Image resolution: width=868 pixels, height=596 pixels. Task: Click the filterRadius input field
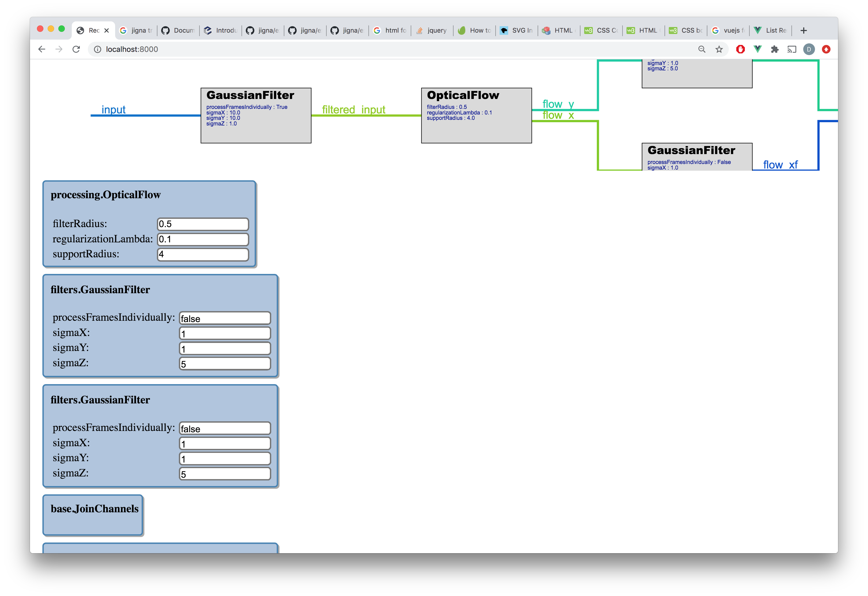[203, 224]
